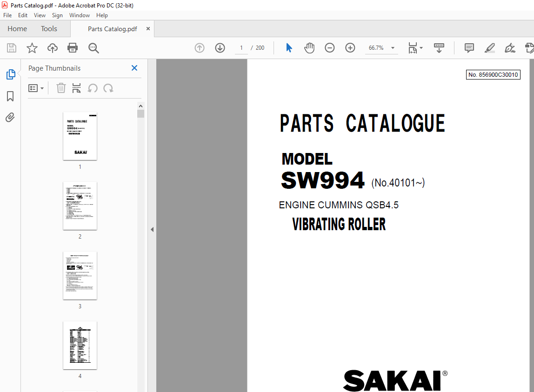Screen dimensions: 534x392
Task: Go to previous page arrow
Action: point(200,48)
